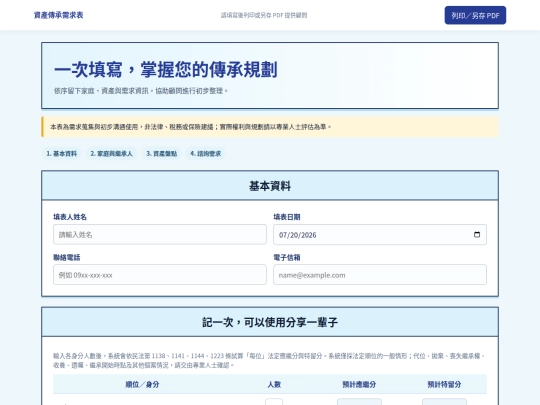Focus the 電子信箱 email input

point(380,275)
